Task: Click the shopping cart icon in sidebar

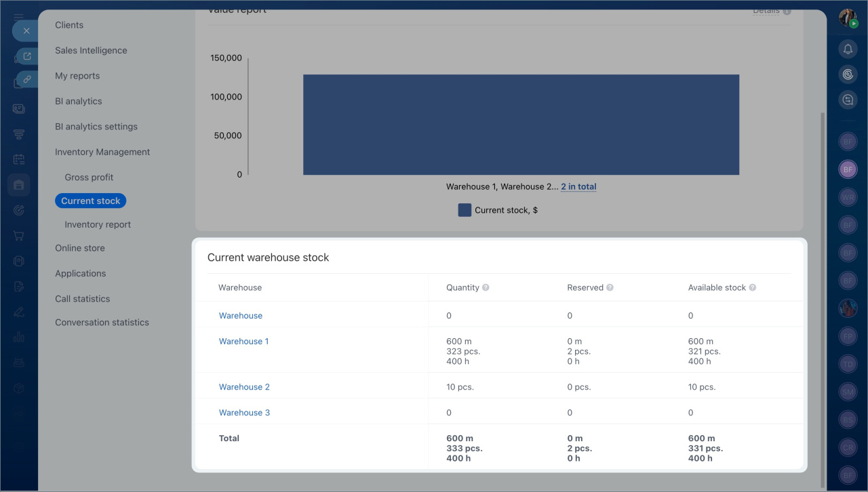Action: 19,236
